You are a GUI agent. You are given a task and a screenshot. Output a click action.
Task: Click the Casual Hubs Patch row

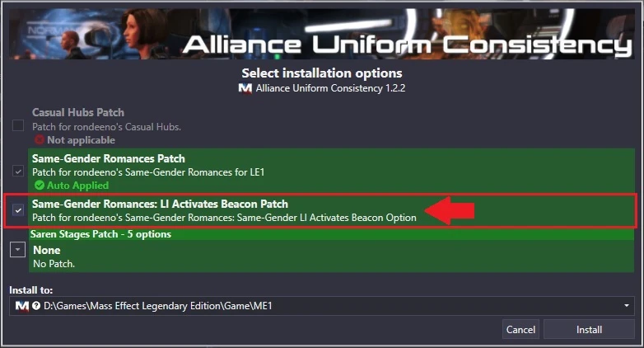click(331, 126)
